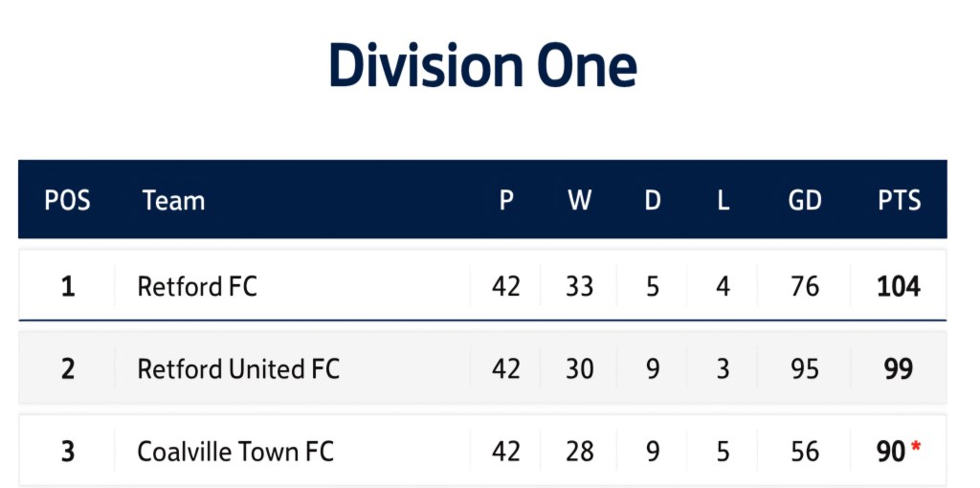Click the Division One heading
Viewport: 980px width, 488px height.
482,66
